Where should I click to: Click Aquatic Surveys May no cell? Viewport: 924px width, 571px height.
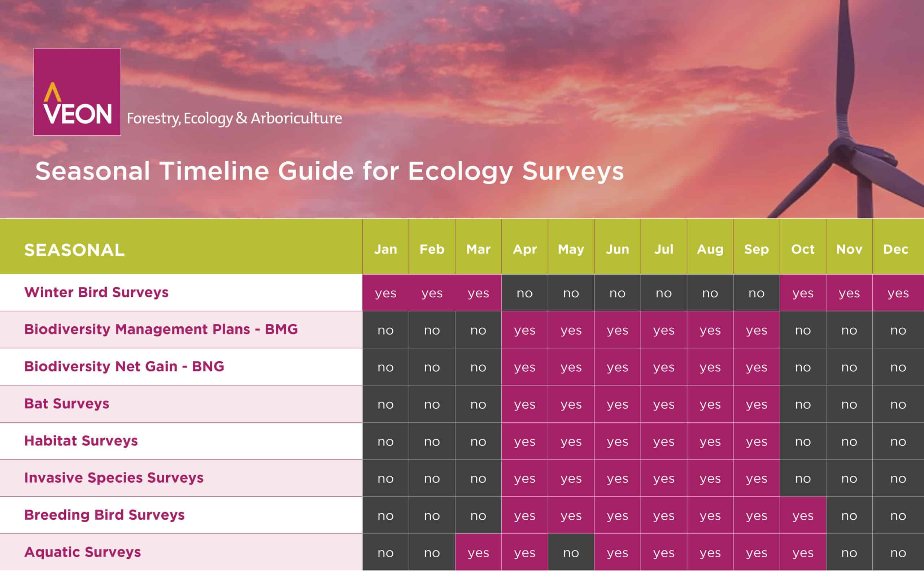coord(571,552)
